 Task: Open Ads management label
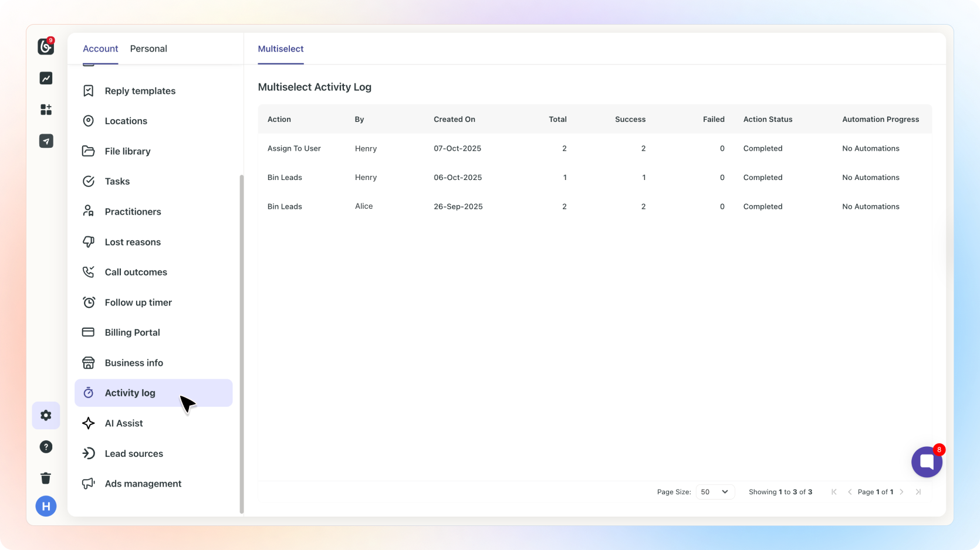[x=143, y=484]
